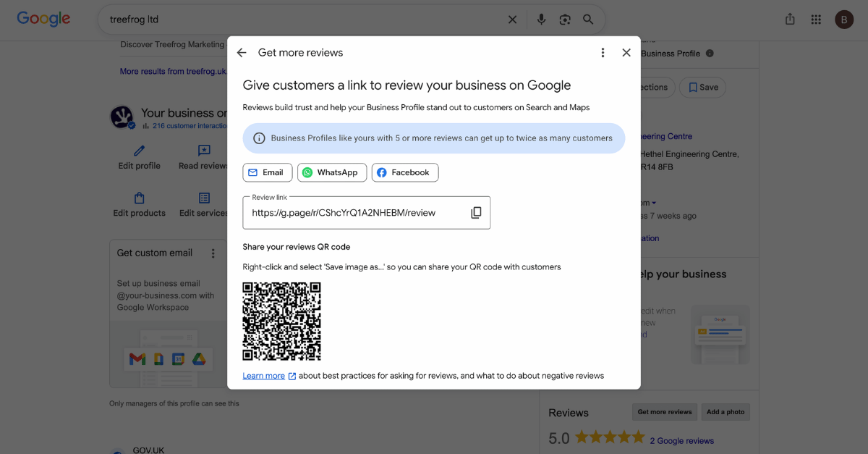Click the Add a photo button

tap(726, 412)
